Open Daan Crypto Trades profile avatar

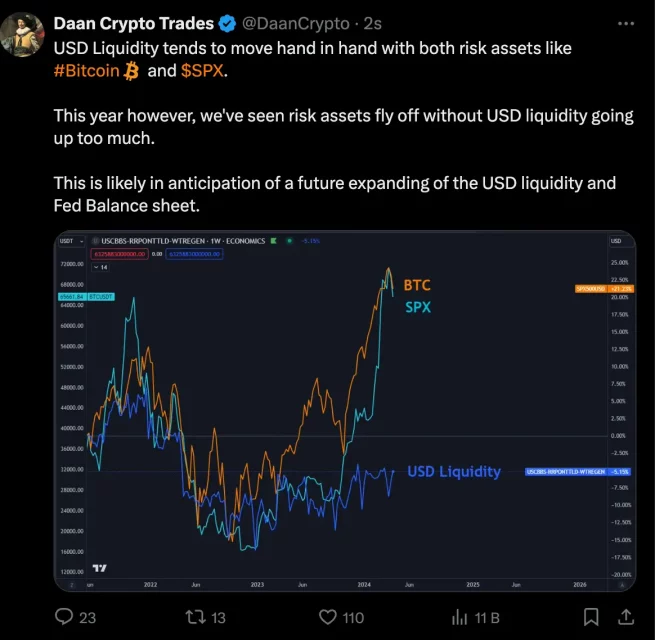pos(22,34)
